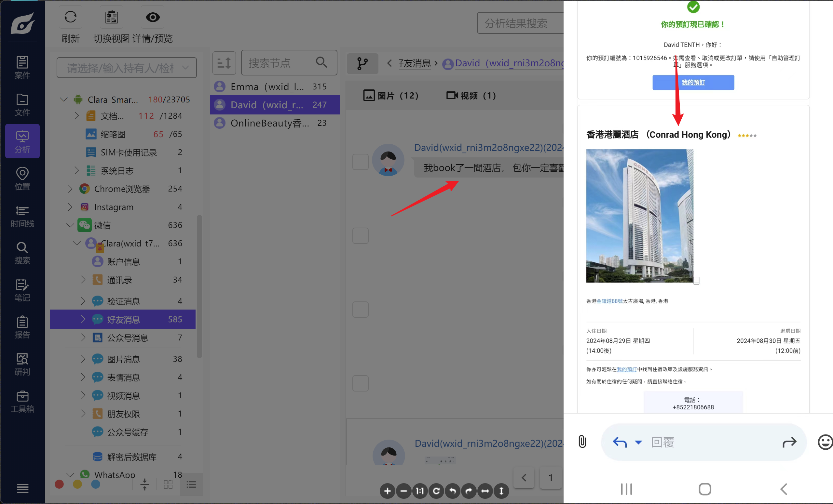The width and height of the screenshot is (833, 504).
Task: Open the timeline (时间线) sidebar panel
Action: coord(22,216)
